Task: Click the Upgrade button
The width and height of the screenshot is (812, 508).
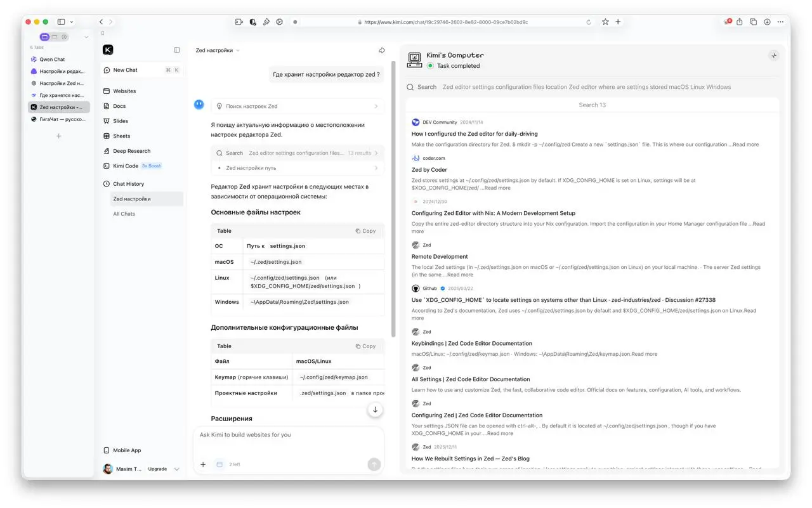Action: (157, 469)
